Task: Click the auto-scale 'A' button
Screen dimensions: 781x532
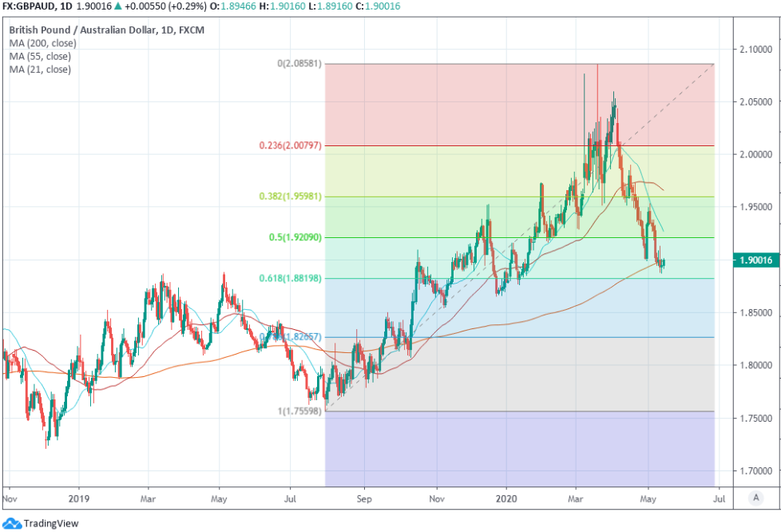Action: [755, 498]
